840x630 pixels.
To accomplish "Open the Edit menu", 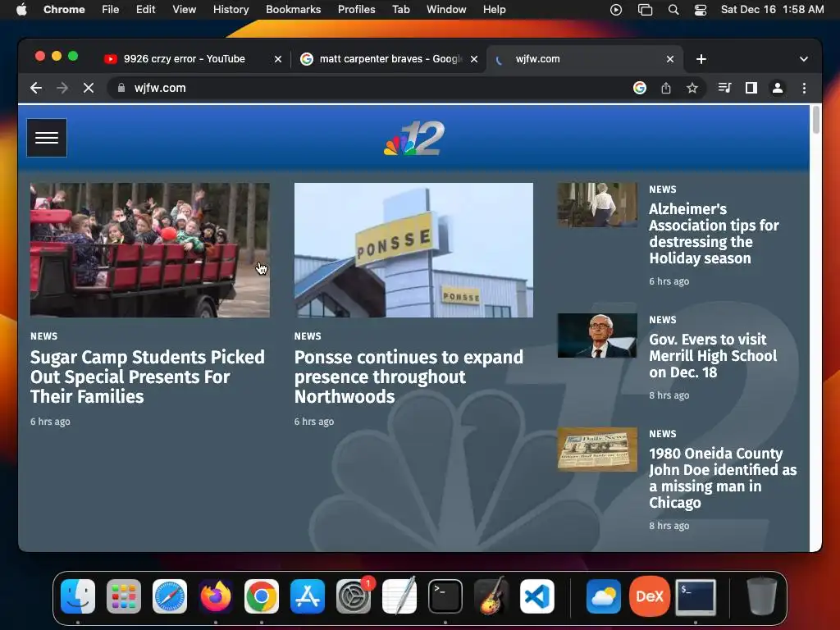I will [x=145, y=9].
